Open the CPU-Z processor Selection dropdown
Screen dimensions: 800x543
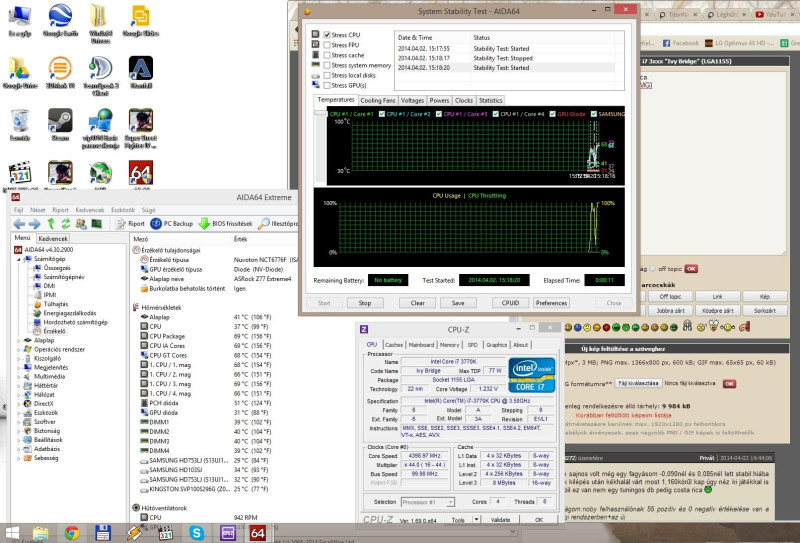click(x=428, y=502)
